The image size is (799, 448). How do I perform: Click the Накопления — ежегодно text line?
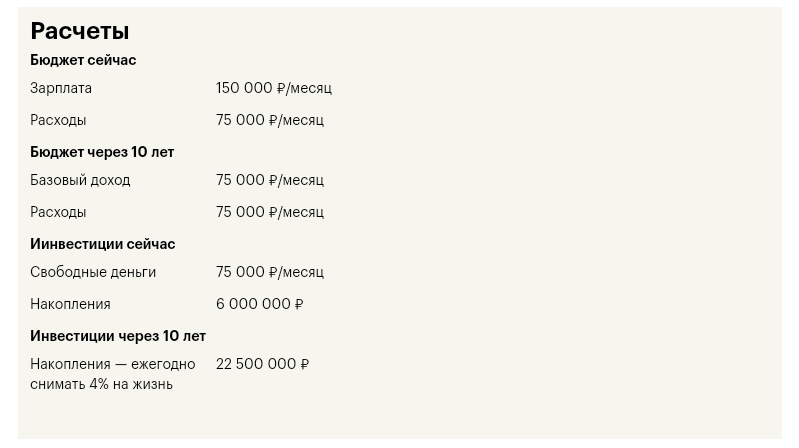coord(113,364)
